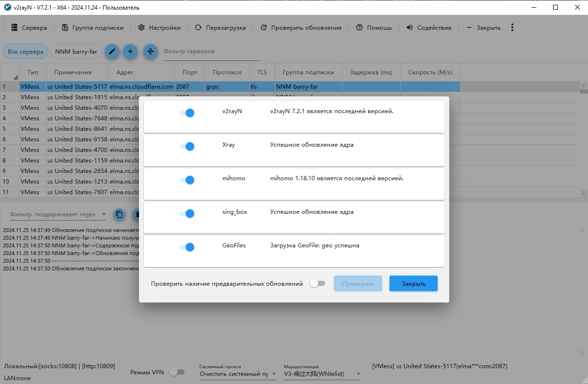Sort by the Задержка (ms) column header

[x=371, y=72]
